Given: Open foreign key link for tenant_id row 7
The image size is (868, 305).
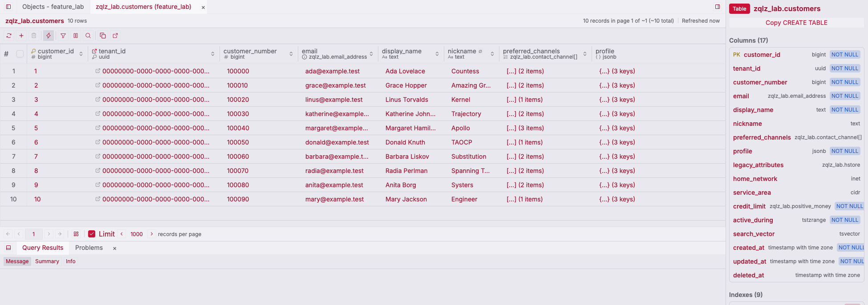Looking at the screenshot, I should coord(97,157).
